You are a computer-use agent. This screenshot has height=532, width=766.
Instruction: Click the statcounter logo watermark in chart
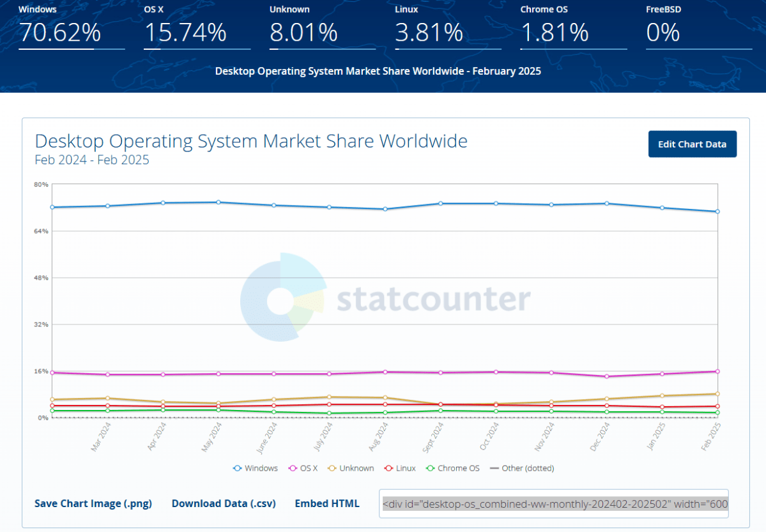pyautogui.click(x=386, y=298)
